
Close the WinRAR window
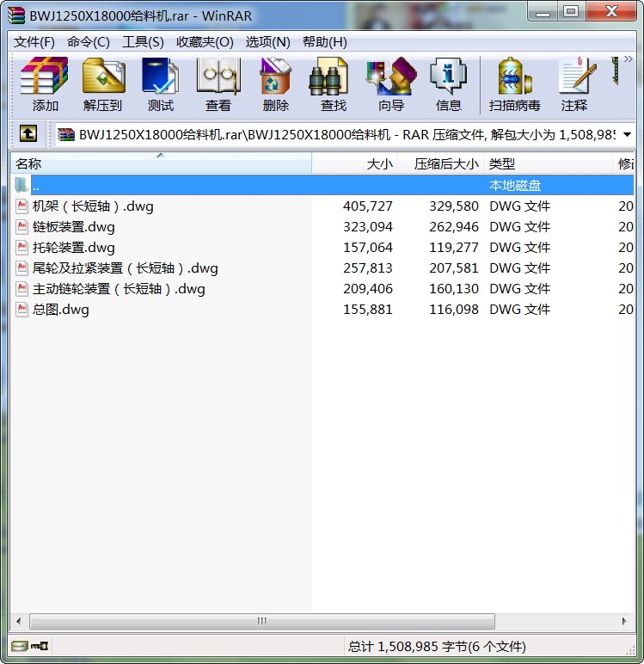(x=611, y=12)
